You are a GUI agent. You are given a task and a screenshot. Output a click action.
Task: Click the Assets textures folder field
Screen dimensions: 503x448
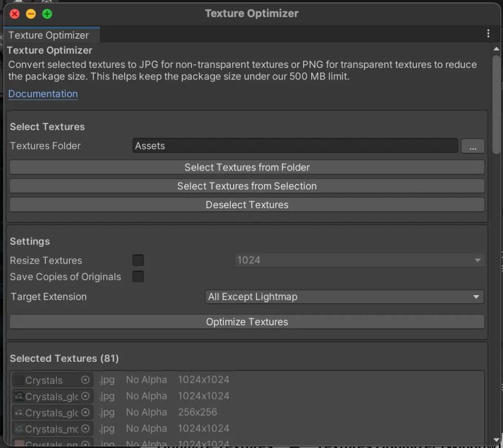(296, 146)
